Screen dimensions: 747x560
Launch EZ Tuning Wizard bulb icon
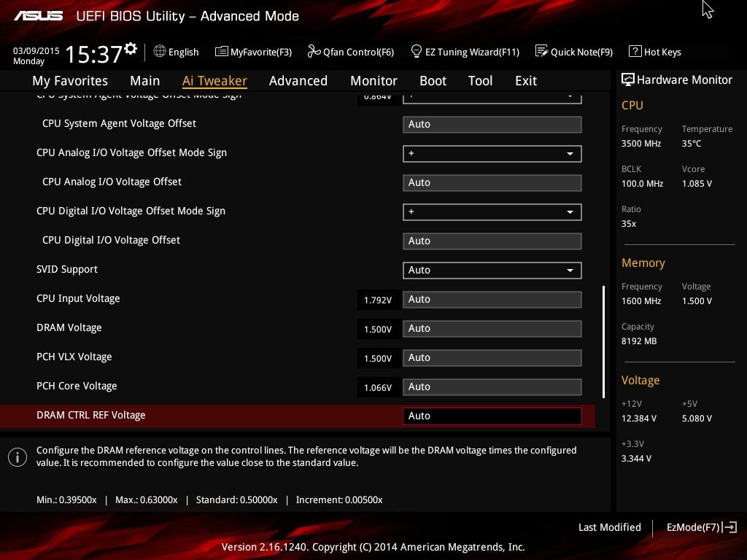(417, 51)
